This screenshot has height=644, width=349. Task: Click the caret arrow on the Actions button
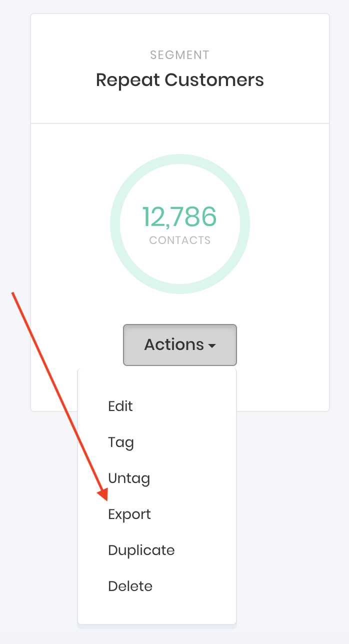click(213, 345)
